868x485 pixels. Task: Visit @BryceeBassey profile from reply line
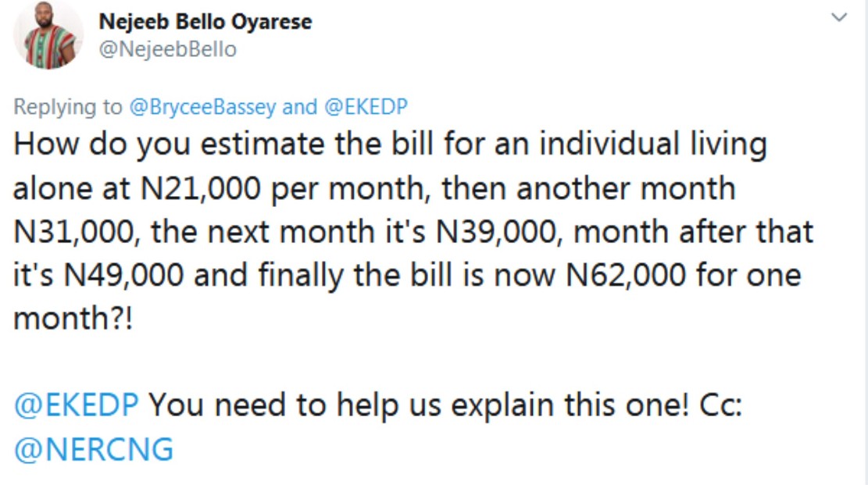202,107
